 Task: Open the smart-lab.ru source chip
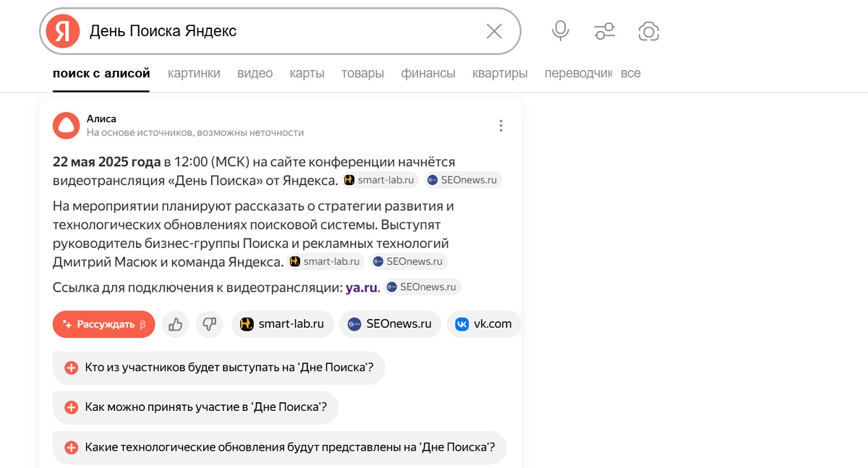coord(282,324)
